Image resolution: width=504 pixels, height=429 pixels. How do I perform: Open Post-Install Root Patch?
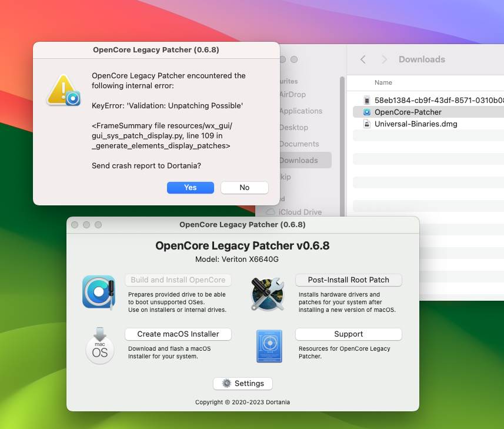tap(348, 280)
